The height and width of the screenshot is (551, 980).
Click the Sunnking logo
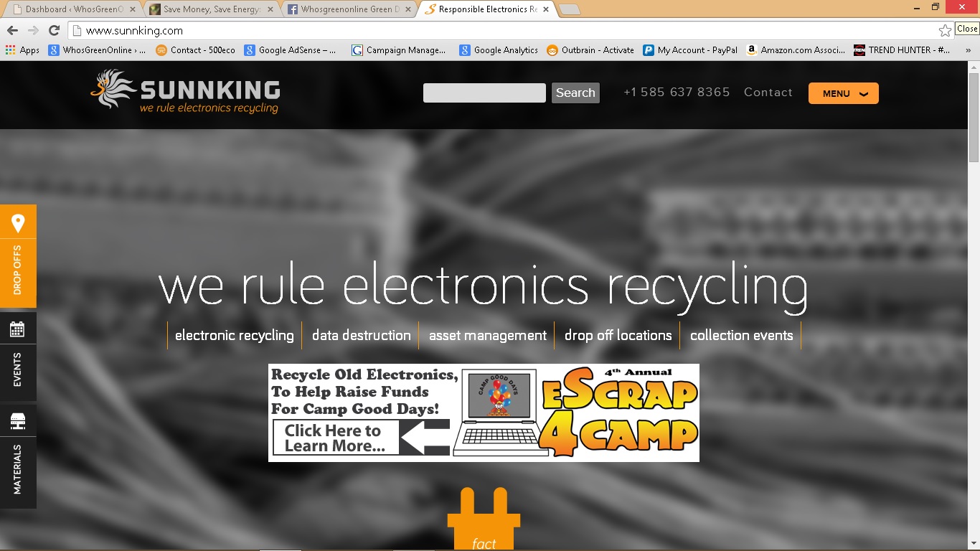click(185, 93)
